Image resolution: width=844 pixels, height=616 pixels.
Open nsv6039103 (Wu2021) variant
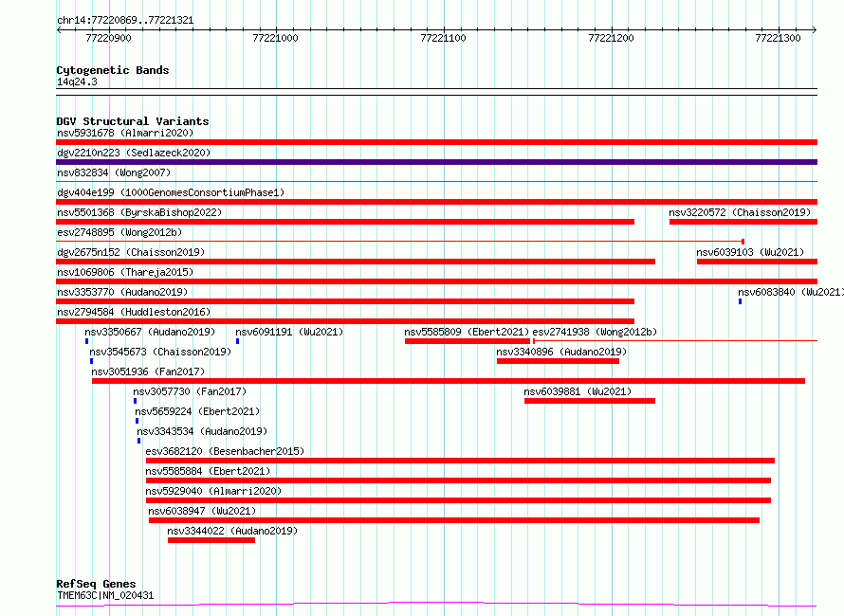coord(750,252)
